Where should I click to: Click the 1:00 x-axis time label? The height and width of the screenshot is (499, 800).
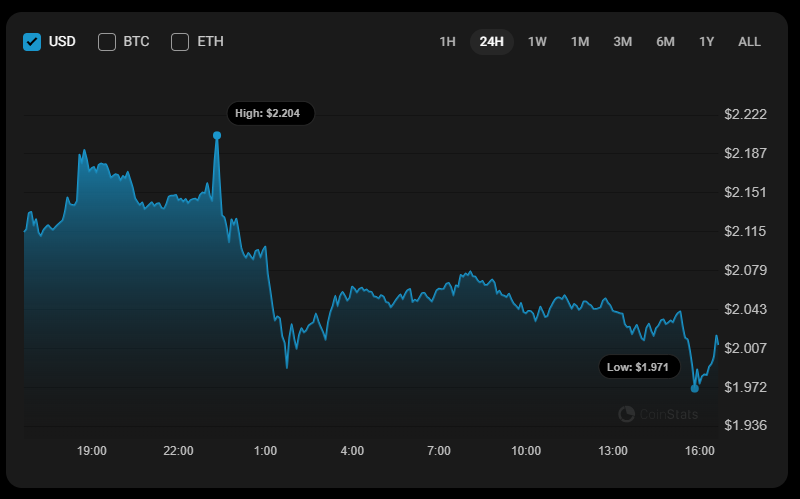pyautogui.click(x=265, y=452)
